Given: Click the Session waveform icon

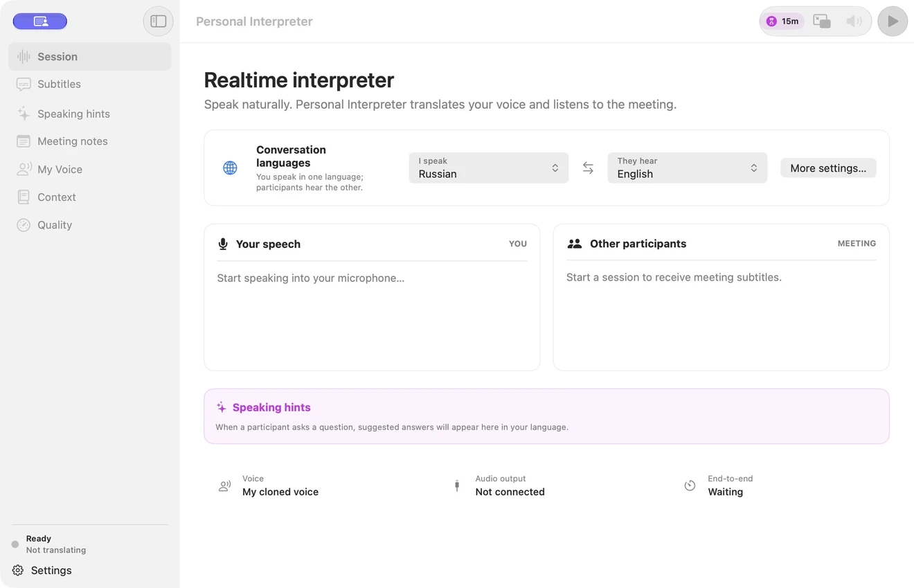Looking at the screenshot, I should point(24,57).
